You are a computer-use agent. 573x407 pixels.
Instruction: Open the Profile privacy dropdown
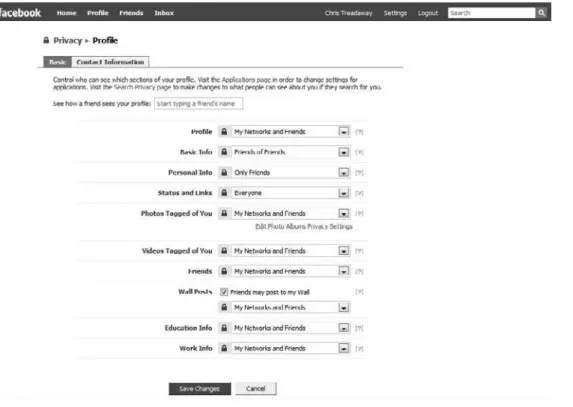click(x=291, y=132)
